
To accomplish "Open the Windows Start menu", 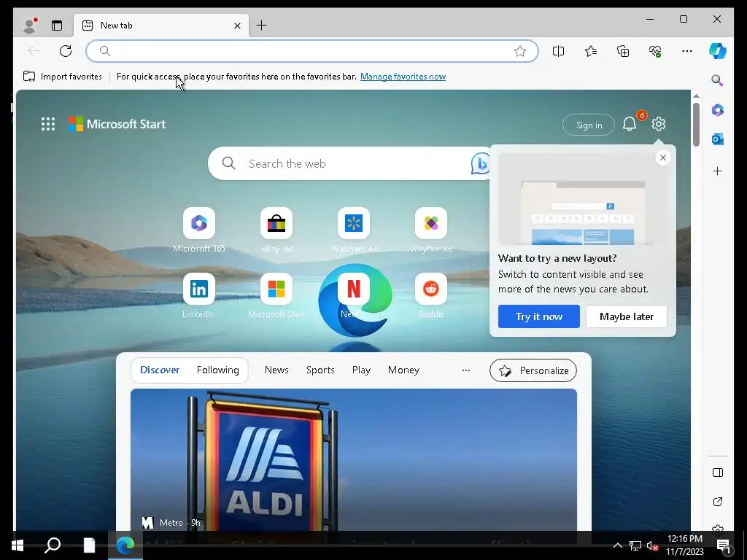I will (x=18, y=545).
